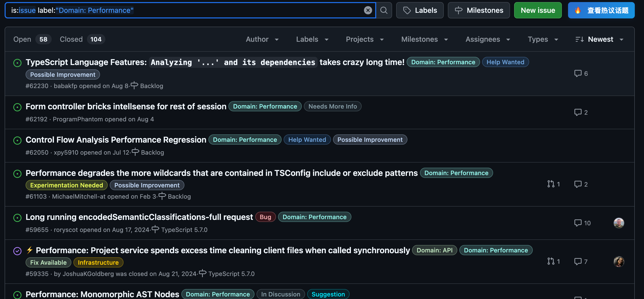Image resolution: width=644 pixels, height=299 pixels.
Task: Click the open status icon of Control Flow issue
Action: (x=17, y=140)
